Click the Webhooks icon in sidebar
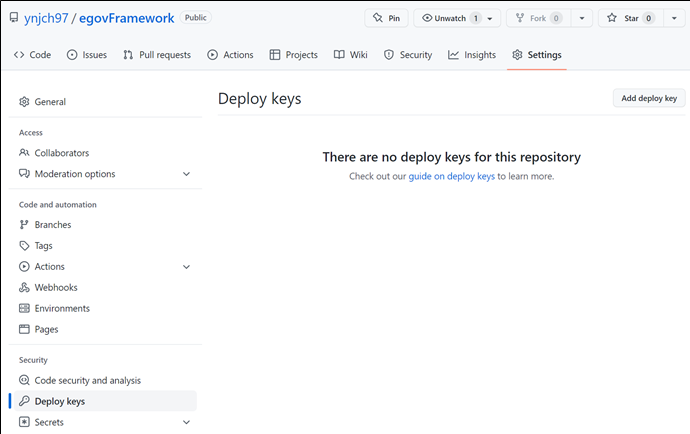 [24, 287]
